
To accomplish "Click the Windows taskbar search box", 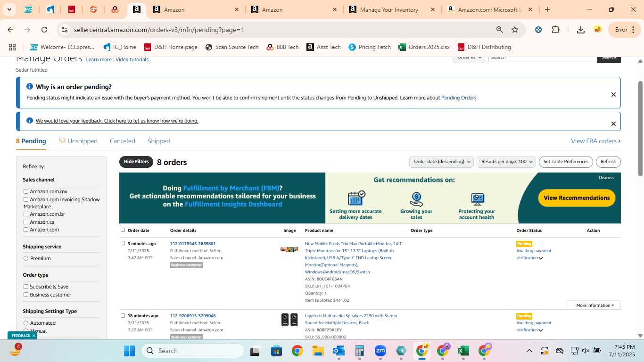I will click(192, 351).
